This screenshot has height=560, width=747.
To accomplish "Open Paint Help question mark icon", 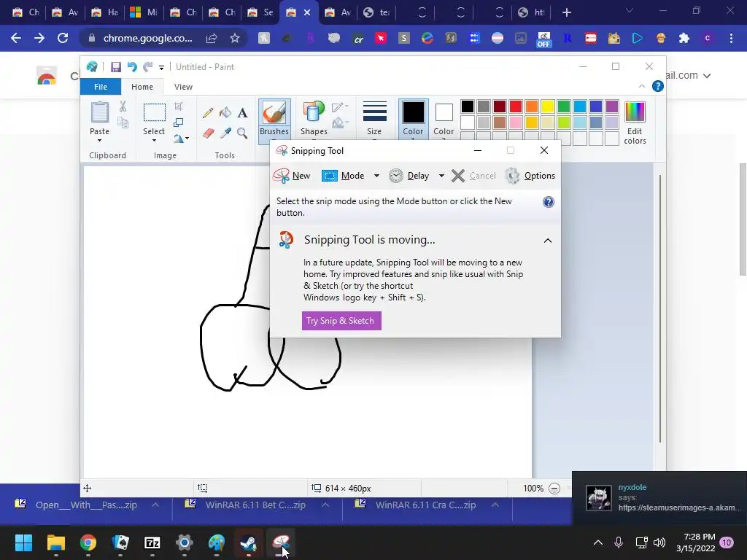I will [657, 86].
